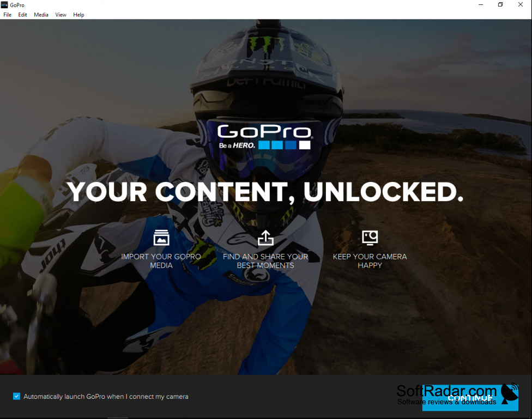Screen dimensions: 532x419
Task: Open the View menu
Action: tap(61, 15)
